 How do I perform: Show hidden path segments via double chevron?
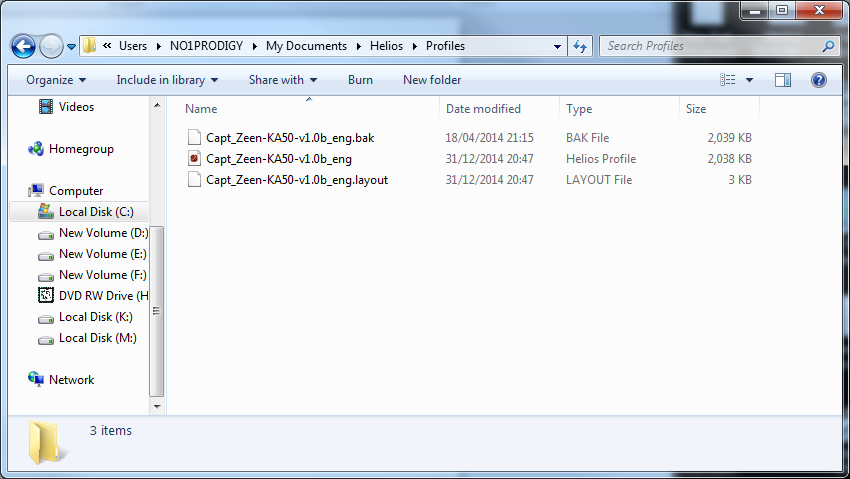107,46
